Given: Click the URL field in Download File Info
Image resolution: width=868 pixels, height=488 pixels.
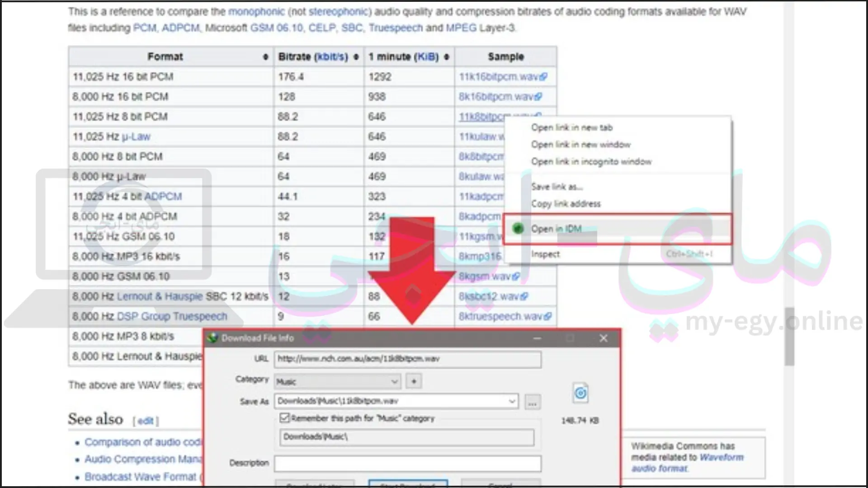Looking at the screenshot, I should tap(407, 359).
